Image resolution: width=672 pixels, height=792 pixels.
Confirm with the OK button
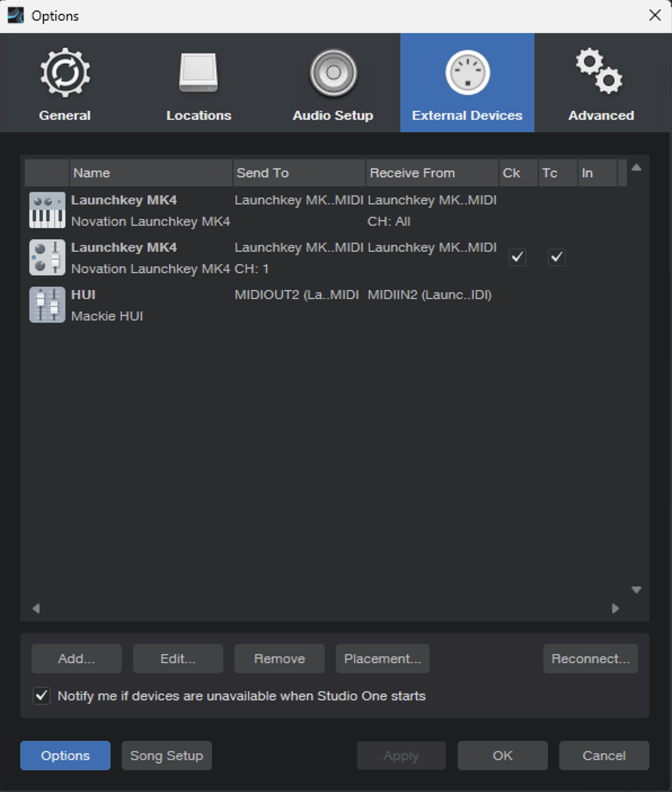pyautogui.click(x=503, y=756)
